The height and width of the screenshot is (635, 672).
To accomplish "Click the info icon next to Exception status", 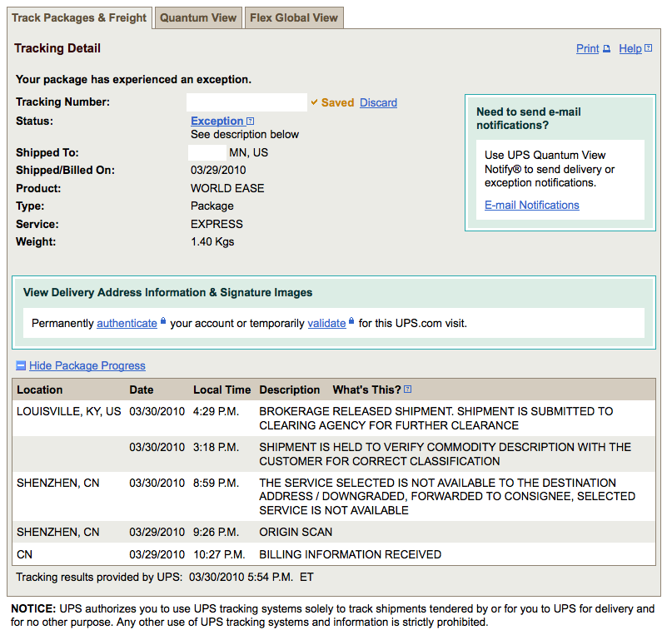I will tap(251, 122).
